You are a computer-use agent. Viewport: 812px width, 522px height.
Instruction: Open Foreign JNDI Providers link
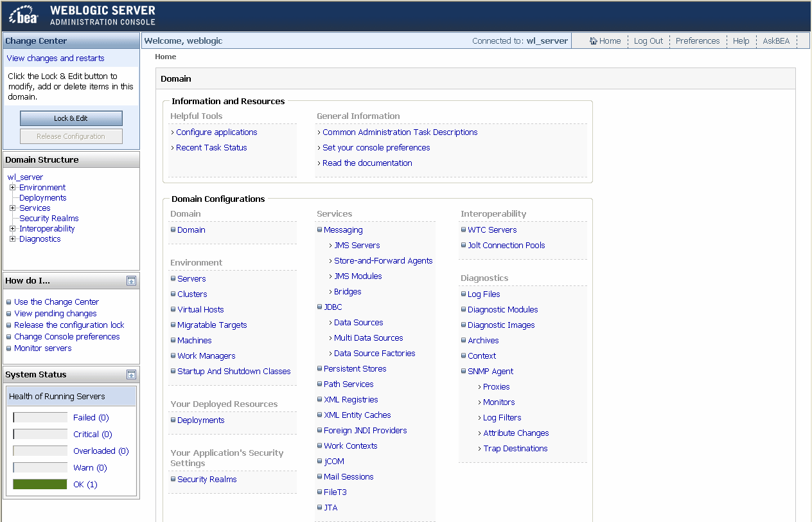pos(366,430)
